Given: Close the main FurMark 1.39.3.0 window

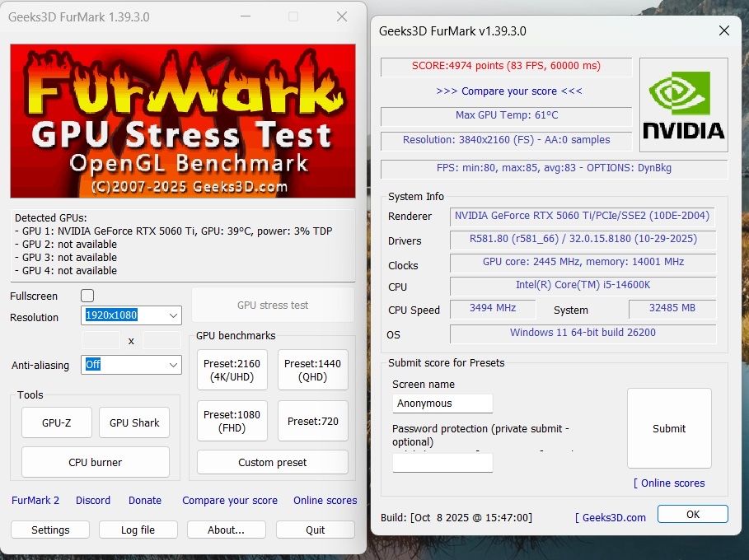Looking at the screenshot, I should click(342, 16).
